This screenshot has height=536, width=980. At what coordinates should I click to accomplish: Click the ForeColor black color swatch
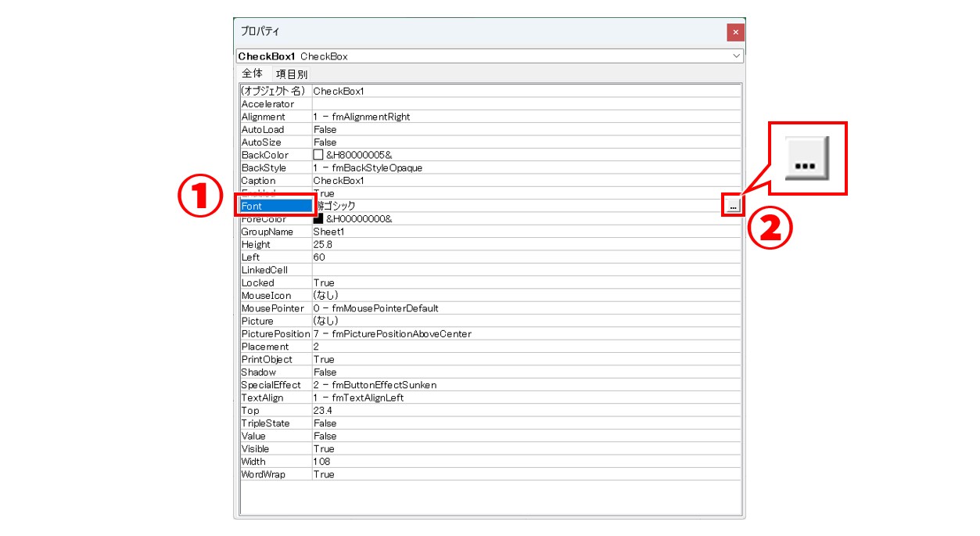(x=318, y=219)
